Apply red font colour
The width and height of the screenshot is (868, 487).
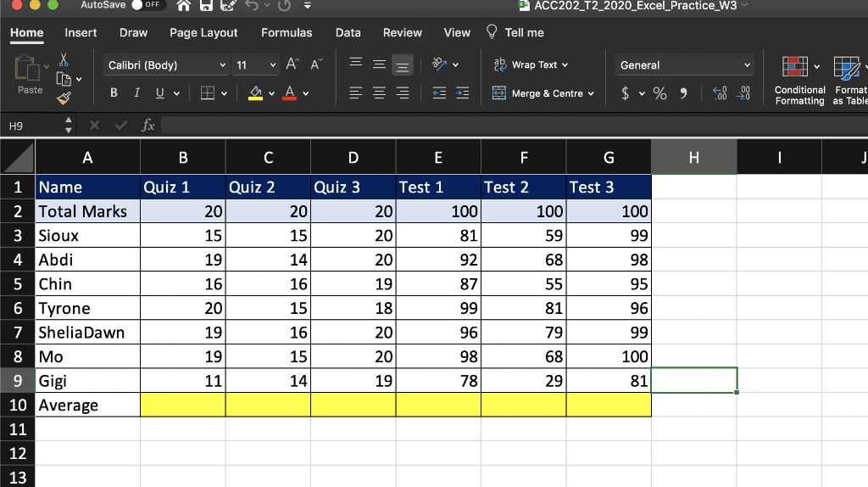pyautogui.click(x=290, y=93)
